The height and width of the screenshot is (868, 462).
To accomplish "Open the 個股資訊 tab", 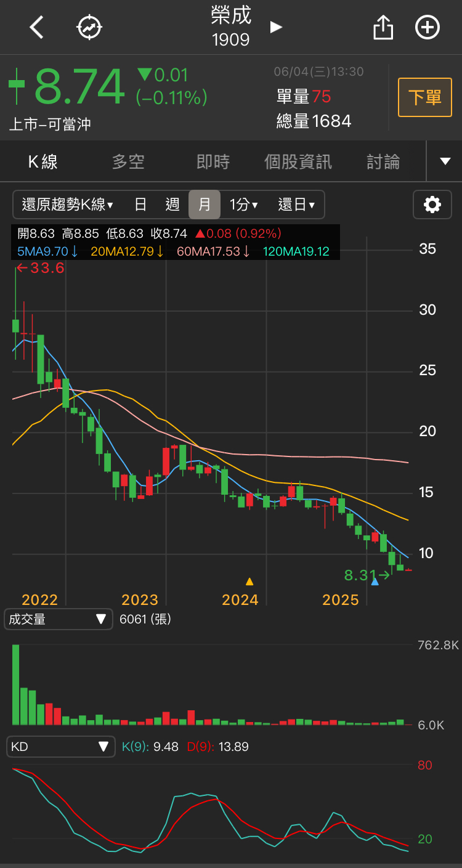I will point(298,162).
